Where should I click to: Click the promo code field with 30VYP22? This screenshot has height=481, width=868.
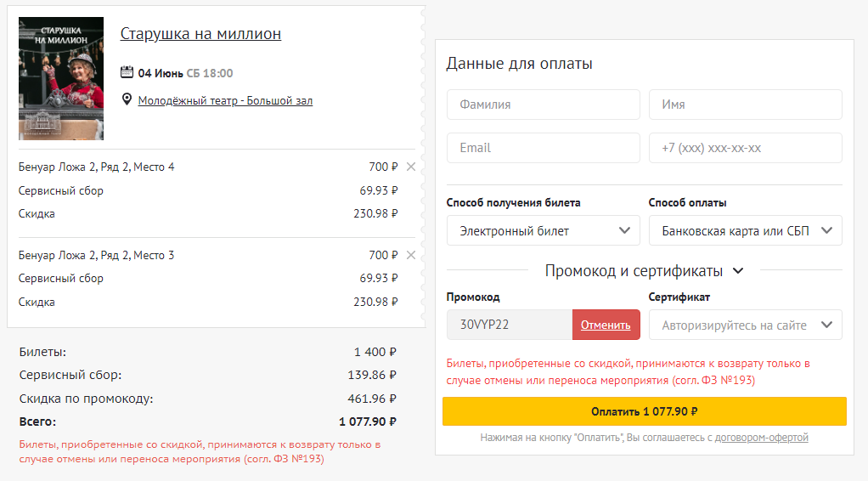click(509, 325)
